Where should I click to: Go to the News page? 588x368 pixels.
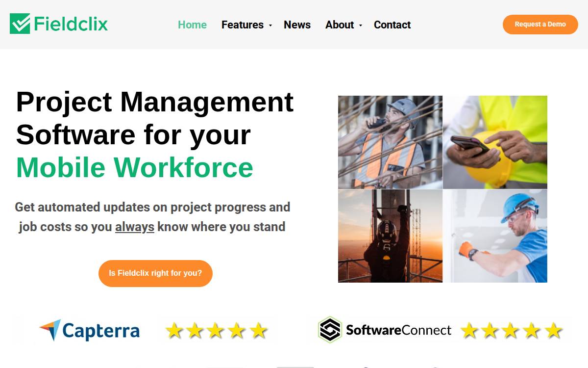pos(297,25)
